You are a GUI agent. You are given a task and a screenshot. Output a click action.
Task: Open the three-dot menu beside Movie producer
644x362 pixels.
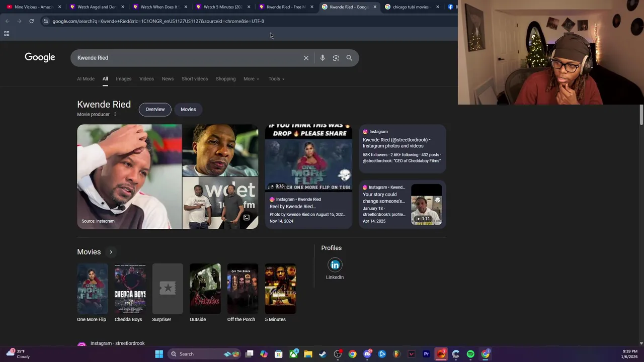(115, 114)
